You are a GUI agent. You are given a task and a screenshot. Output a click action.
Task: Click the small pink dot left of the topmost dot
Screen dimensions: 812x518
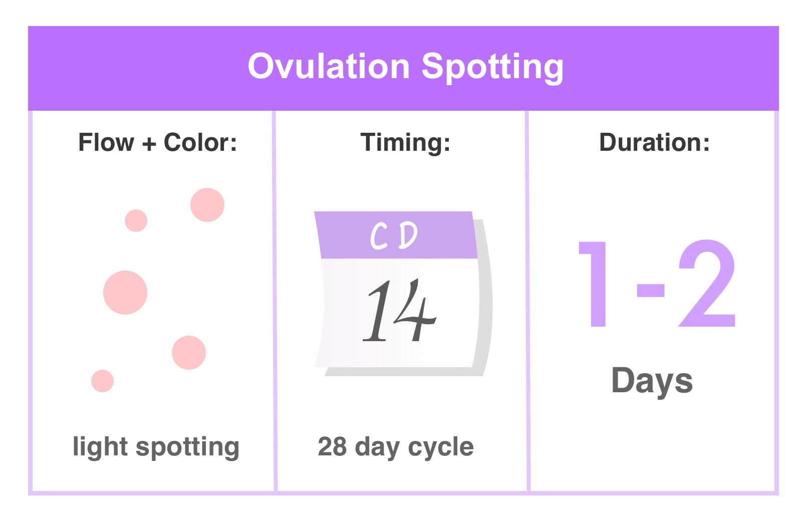click(136, 220)
